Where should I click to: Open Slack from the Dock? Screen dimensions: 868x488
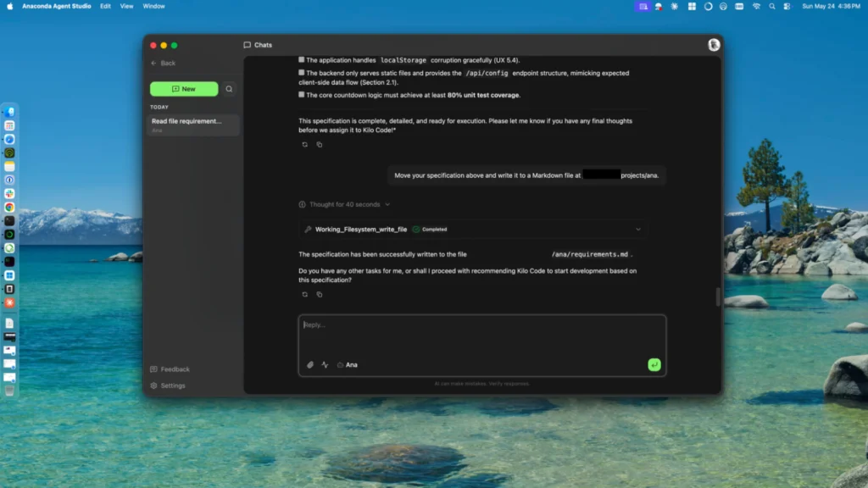[9, 194]
